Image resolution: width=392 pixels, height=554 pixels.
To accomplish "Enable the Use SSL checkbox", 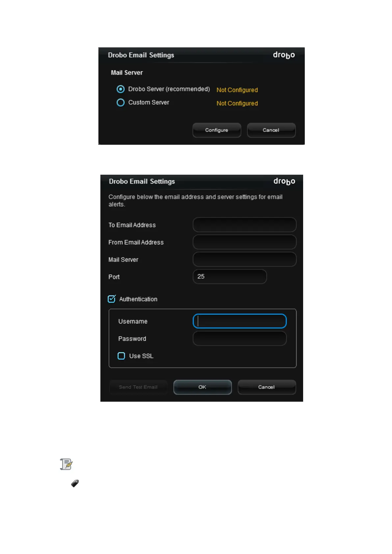I will point(121,356).
